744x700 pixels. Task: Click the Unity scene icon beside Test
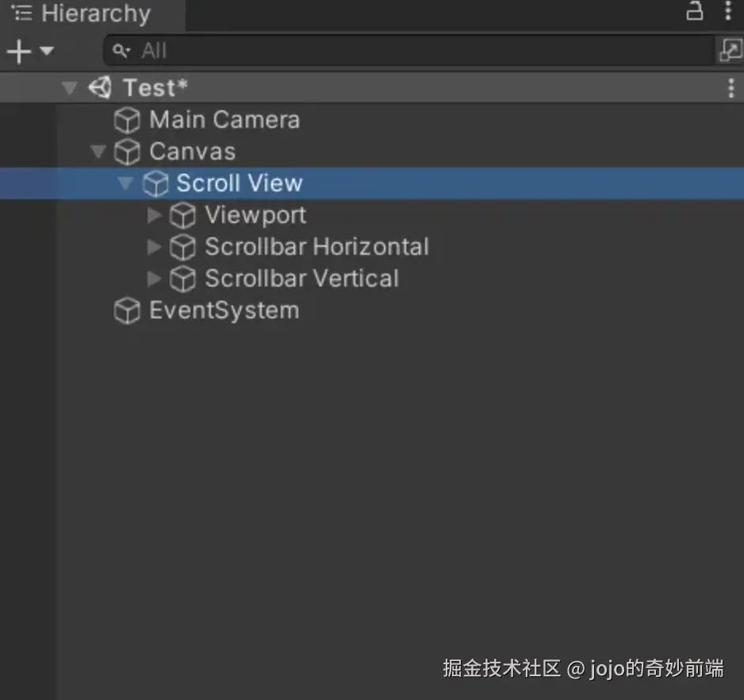click(100, 87)
